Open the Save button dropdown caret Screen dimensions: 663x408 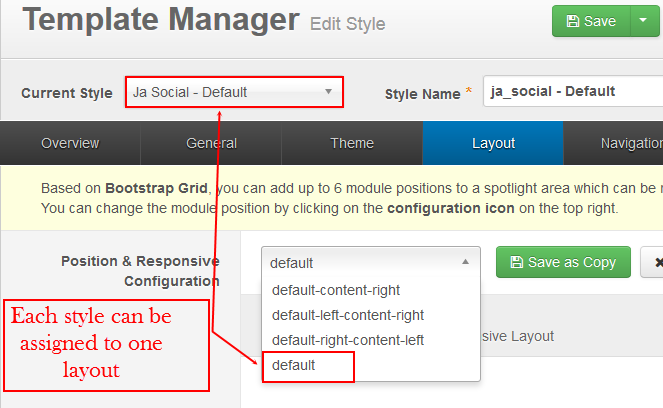tap(644, 21)
